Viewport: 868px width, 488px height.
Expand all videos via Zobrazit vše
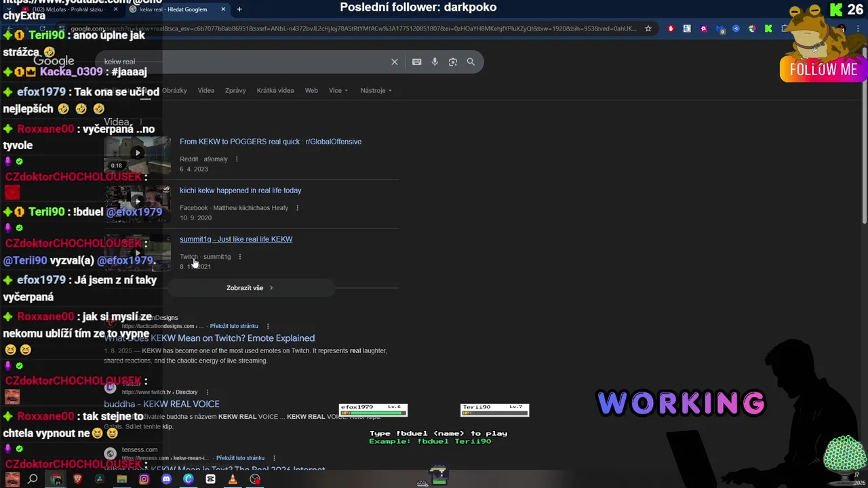pyautogui.click(x=250, y=288)
